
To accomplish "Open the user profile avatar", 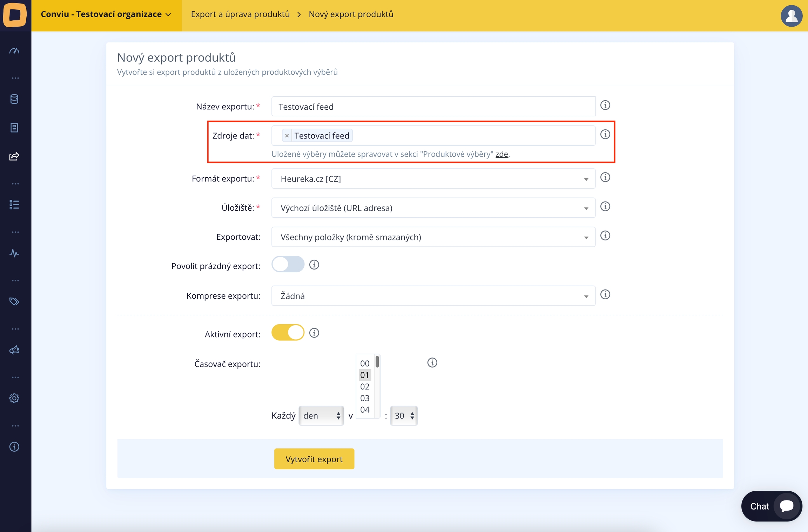I will click(791, 15).
